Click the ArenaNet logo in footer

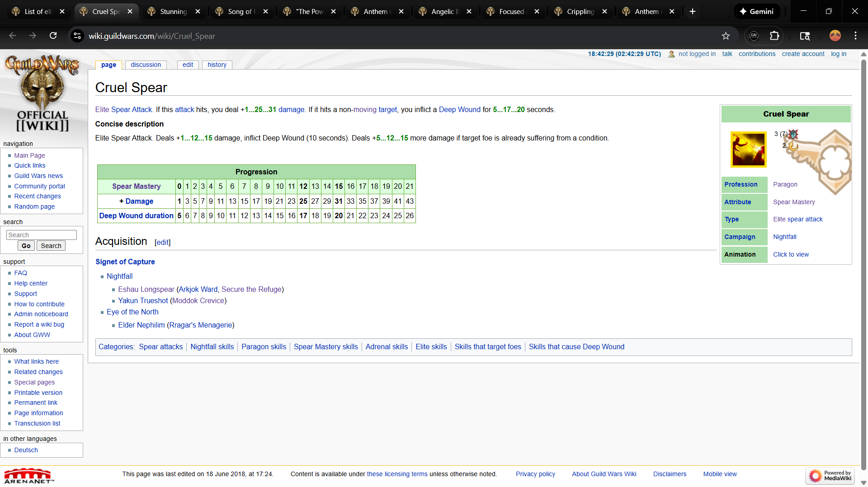(29, 476)
